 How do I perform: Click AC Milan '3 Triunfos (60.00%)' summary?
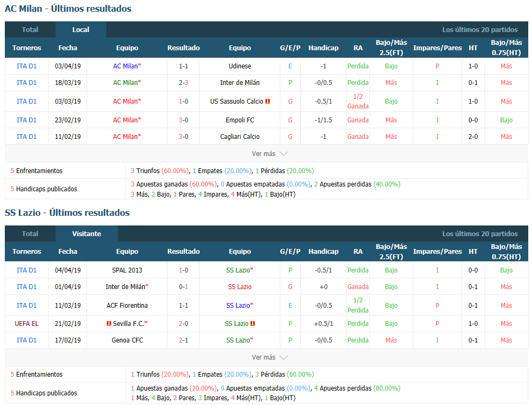coord(160,171)
